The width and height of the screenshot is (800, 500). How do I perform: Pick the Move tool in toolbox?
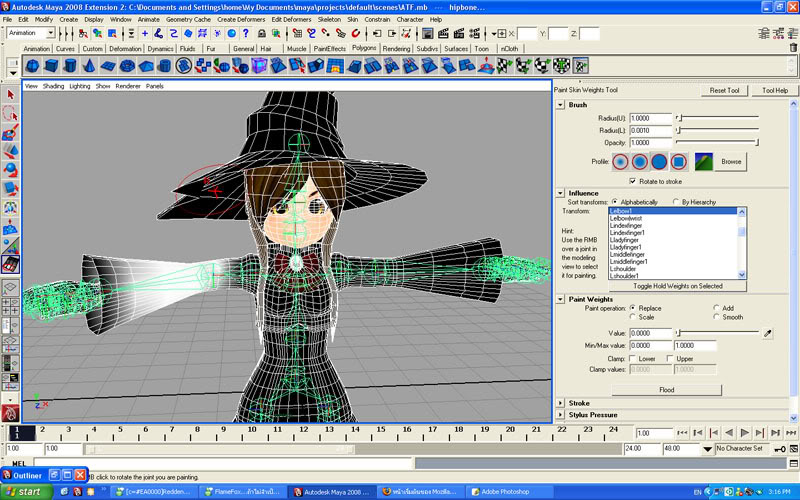click(x=10, y=151)
